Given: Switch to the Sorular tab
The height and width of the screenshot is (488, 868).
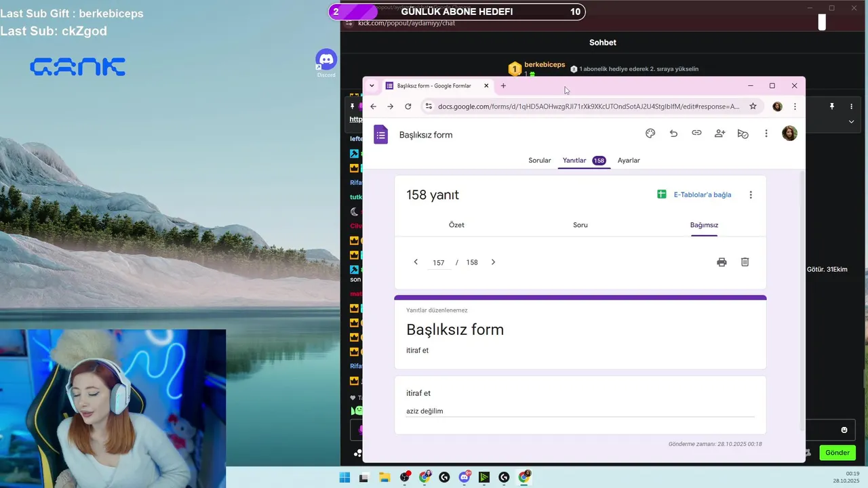Looking at the screenshot, I should coord(540,161).
